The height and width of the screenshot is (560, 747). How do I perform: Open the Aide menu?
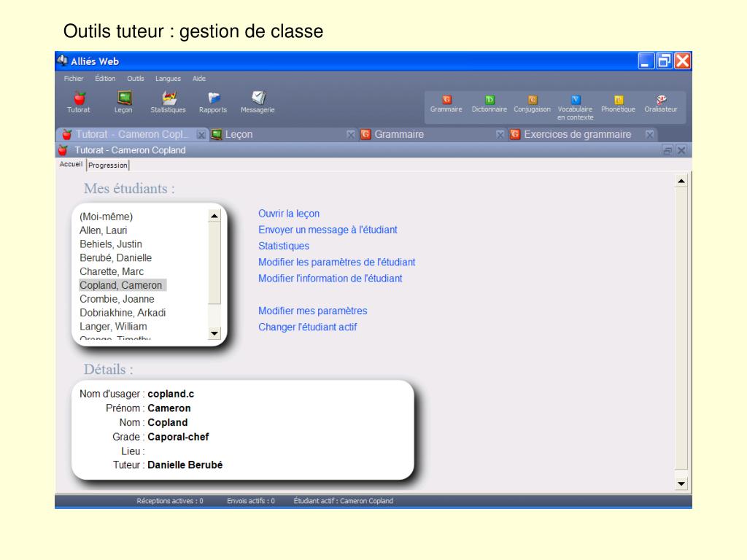pos(199,79)
